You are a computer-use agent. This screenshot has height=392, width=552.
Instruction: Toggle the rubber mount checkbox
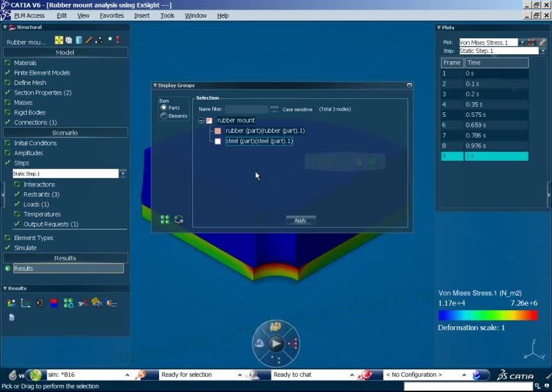pyautogui.click(x=209, y=121)
